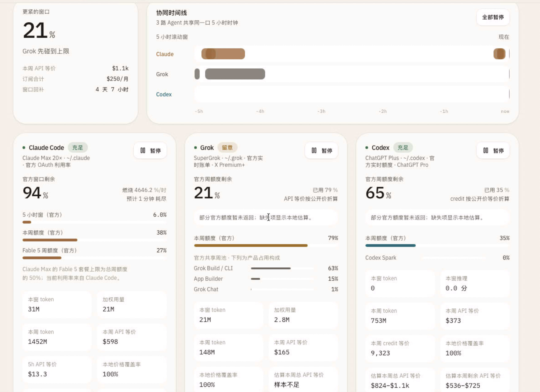Click the 协同时间线 heading
540x392 pixels.
click(x=171, y=13)
